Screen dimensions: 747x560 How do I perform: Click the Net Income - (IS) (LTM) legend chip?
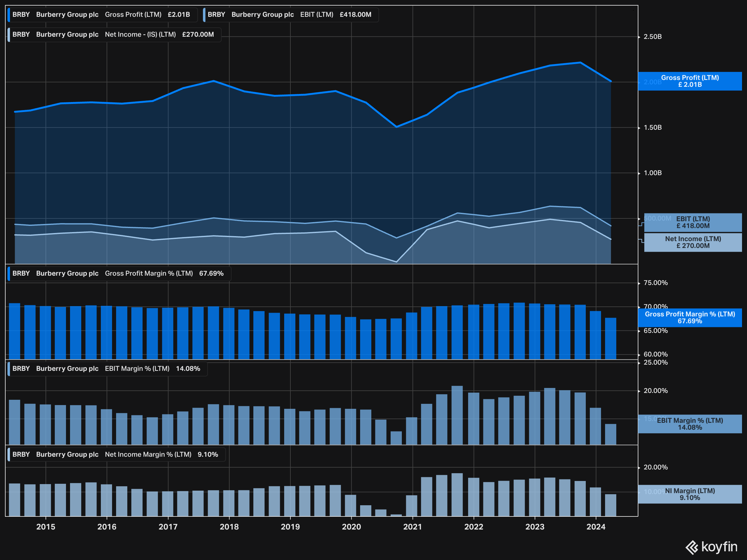click(114, 35)
